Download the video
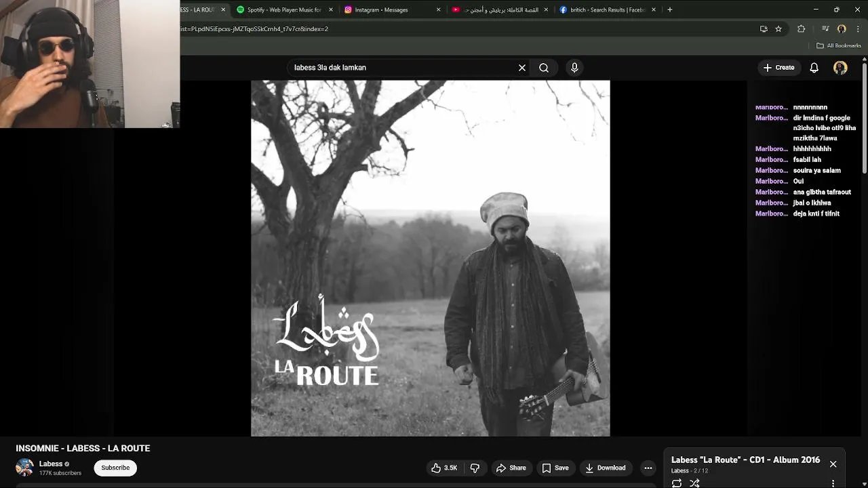 606,468
